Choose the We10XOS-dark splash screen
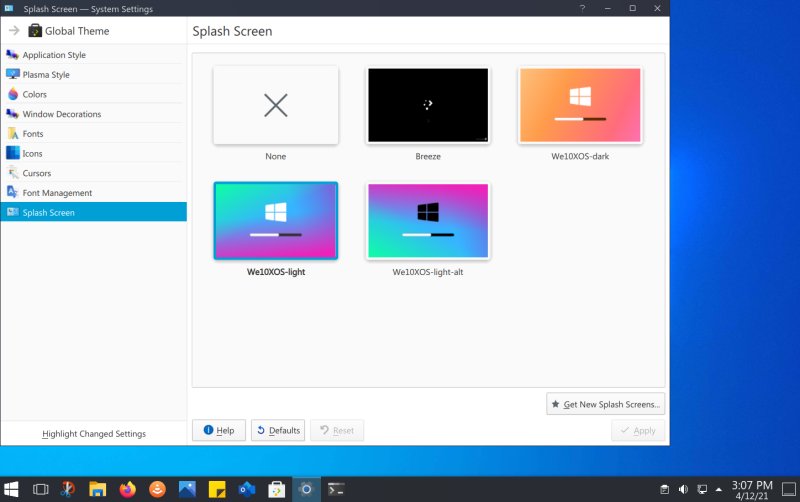This screenshot has height=502, width=800. click(x=580, y=106)
